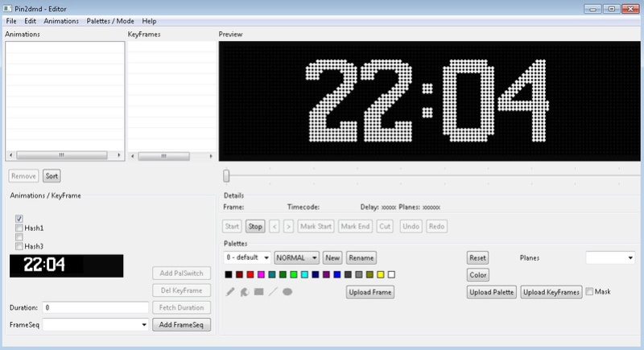Click the Duration input field
This screenshot has height=350, width=644.
[95, 307]
